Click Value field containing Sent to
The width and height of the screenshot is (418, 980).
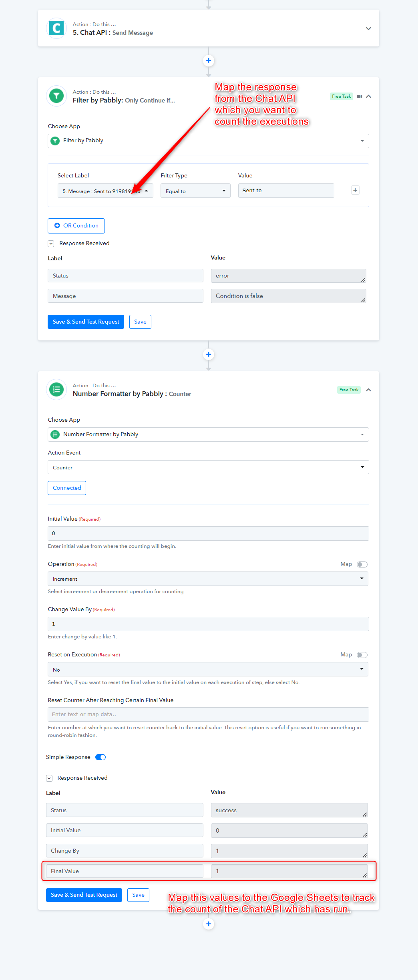pos(286,191)
